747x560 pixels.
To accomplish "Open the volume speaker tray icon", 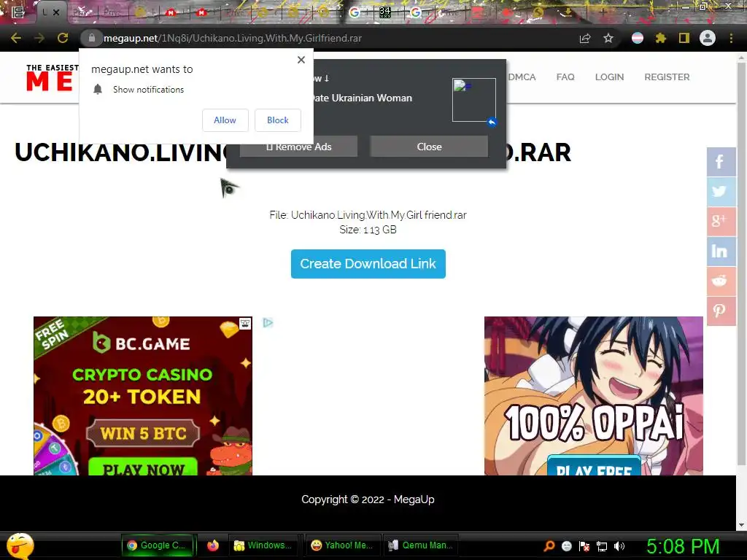I will [619, 546].
